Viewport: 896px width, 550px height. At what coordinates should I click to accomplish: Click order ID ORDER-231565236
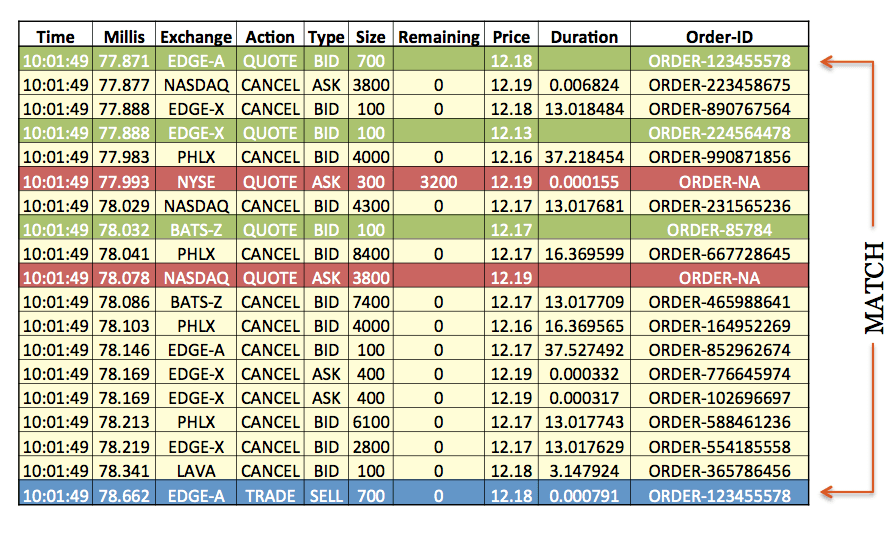719,206
